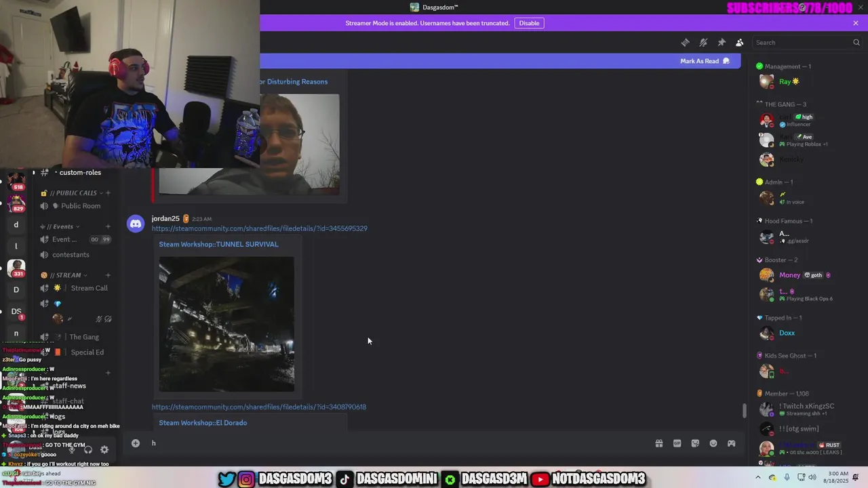Open Steam Workshop::El Dorado embed title
868x488 pixels.
click(203, 423)
